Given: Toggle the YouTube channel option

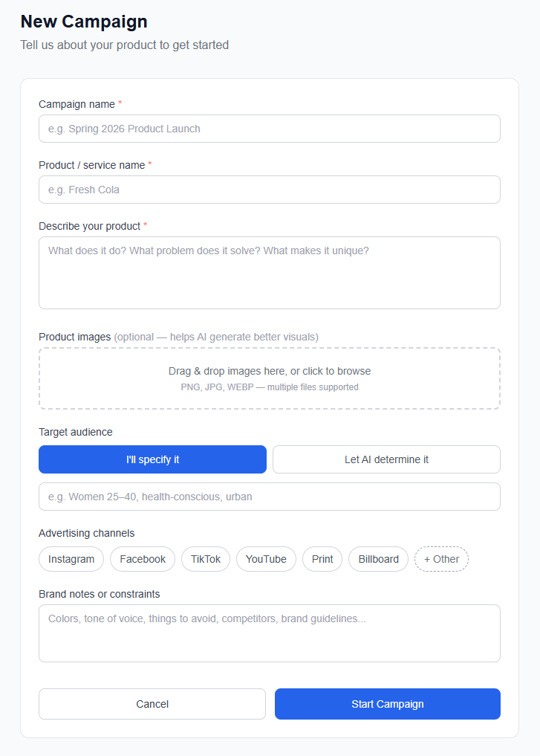Looking at the screenshot, I should click(266, 559).
